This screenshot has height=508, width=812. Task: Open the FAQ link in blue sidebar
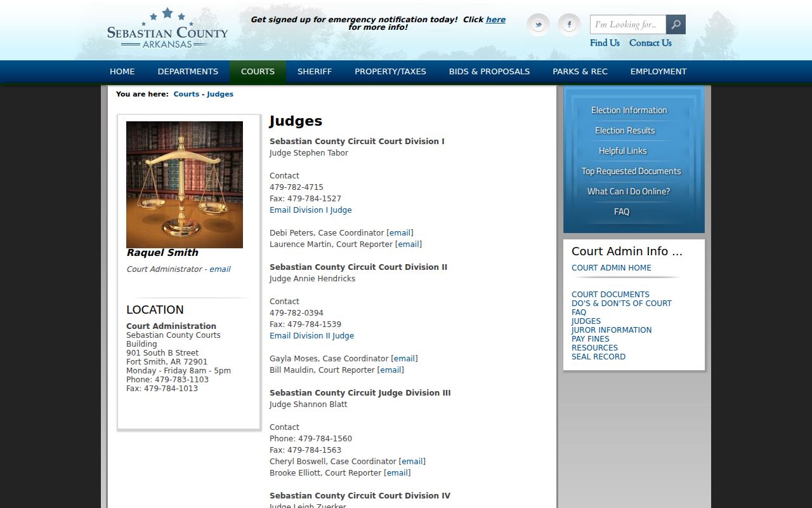(622, 212)
